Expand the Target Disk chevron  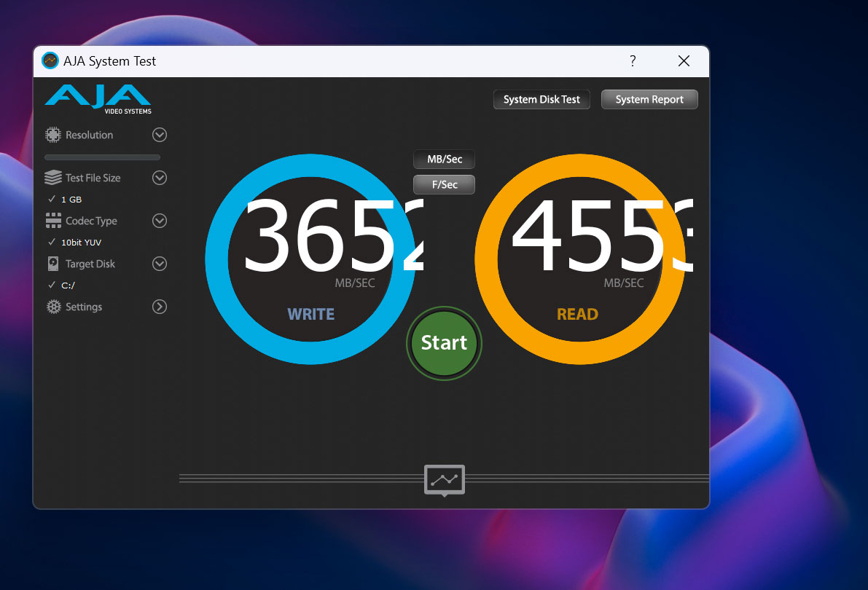pos(160,264)
